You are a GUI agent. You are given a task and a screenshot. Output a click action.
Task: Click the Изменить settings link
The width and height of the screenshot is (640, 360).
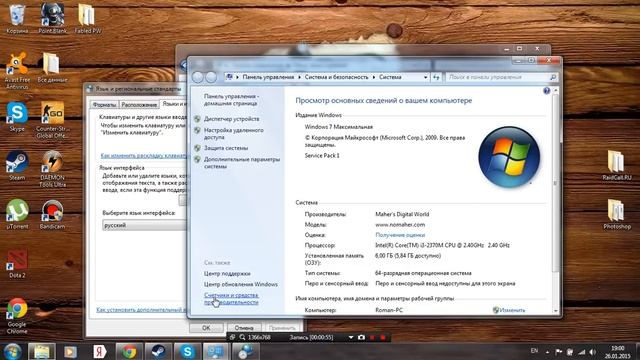512,310
